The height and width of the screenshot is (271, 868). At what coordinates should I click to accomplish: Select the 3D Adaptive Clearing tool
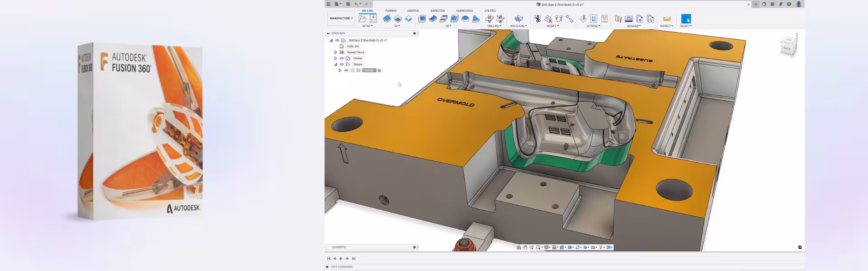pyautogui.click(x=422, y=19)
